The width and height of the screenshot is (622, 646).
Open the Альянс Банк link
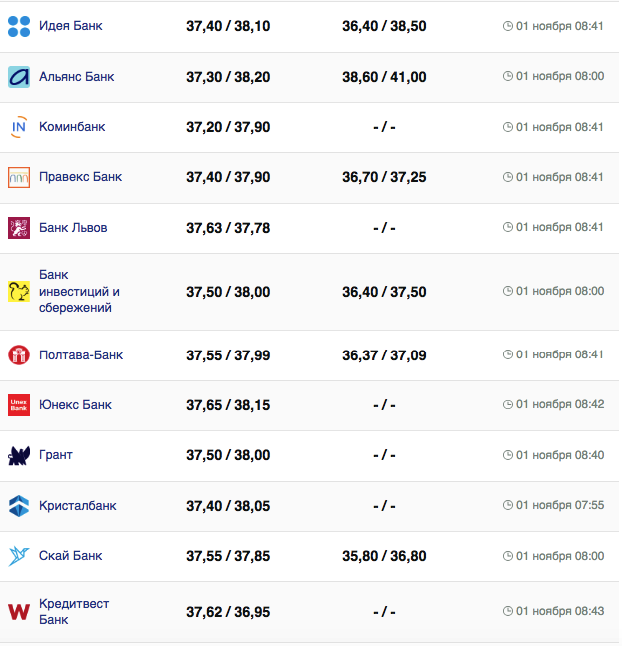click(x=78, y=76)
